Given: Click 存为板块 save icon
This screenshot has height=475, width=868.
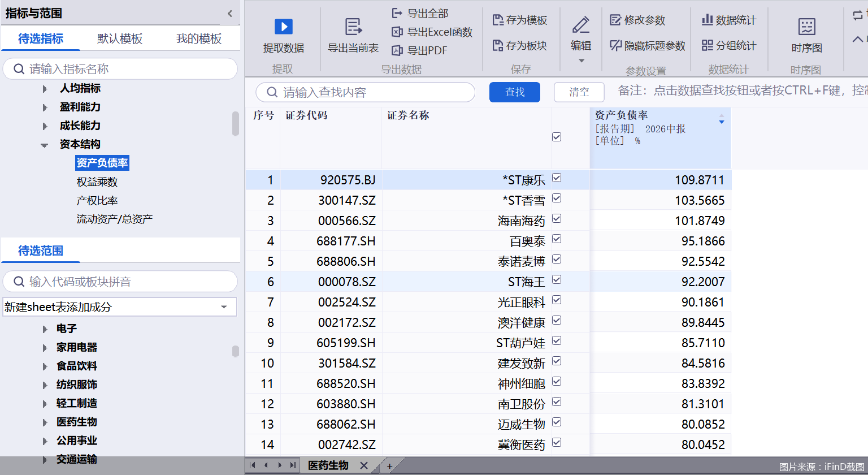Looking at the screenshot, I should tap(498, 45).
